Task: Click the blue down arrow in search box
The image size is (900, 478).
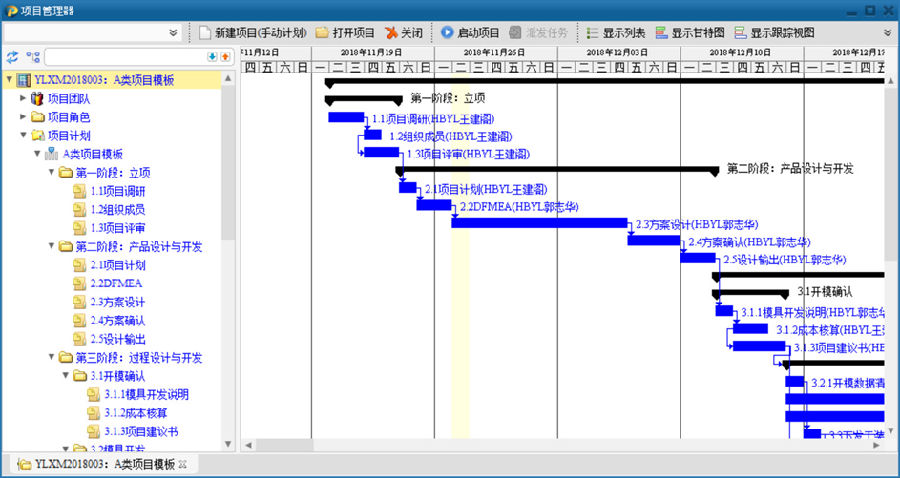Action: coord(212,56)
